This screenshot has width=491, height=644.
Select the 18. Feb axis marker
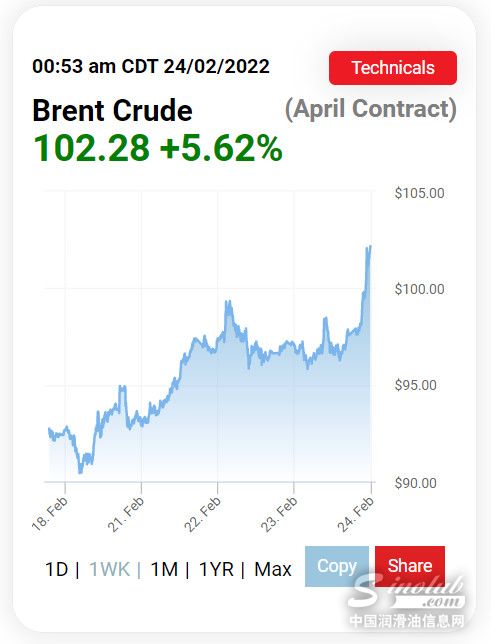click(50, 513)
